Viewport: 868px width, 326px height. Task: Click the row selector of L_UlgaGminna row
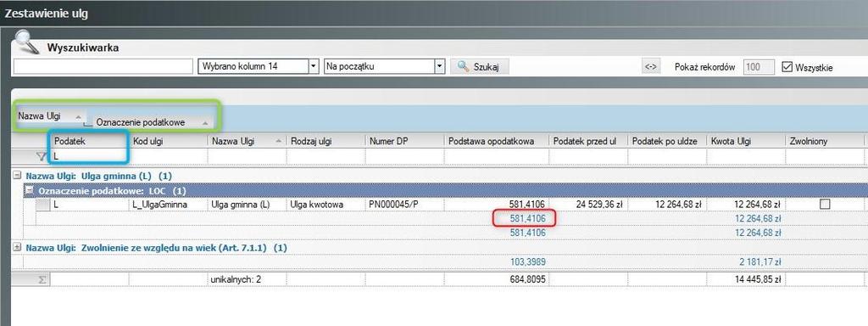[42, 205]
